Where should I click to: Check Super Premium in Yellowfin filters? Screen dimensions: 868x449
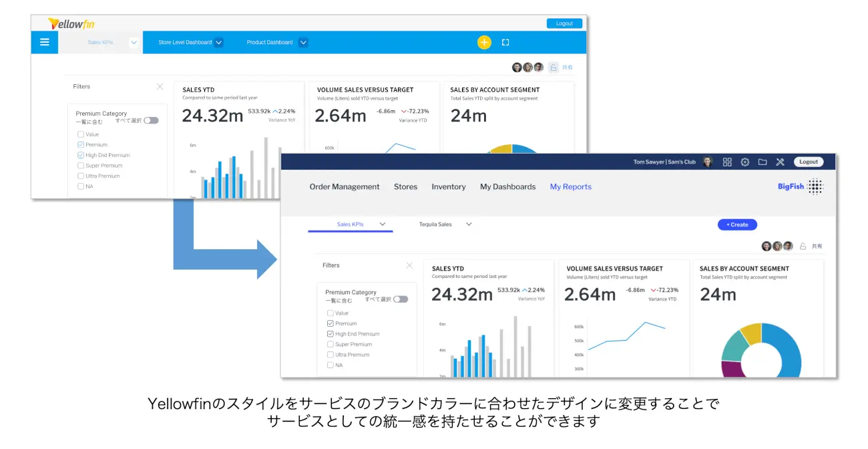click(x=81, y=165)
